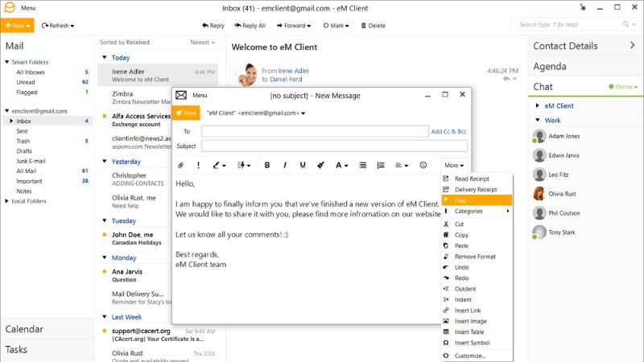Image resolution: width=644 pixels, height=362 pixels.
Task: Open the Online chat status dropdown
Action: pos(623,87)
